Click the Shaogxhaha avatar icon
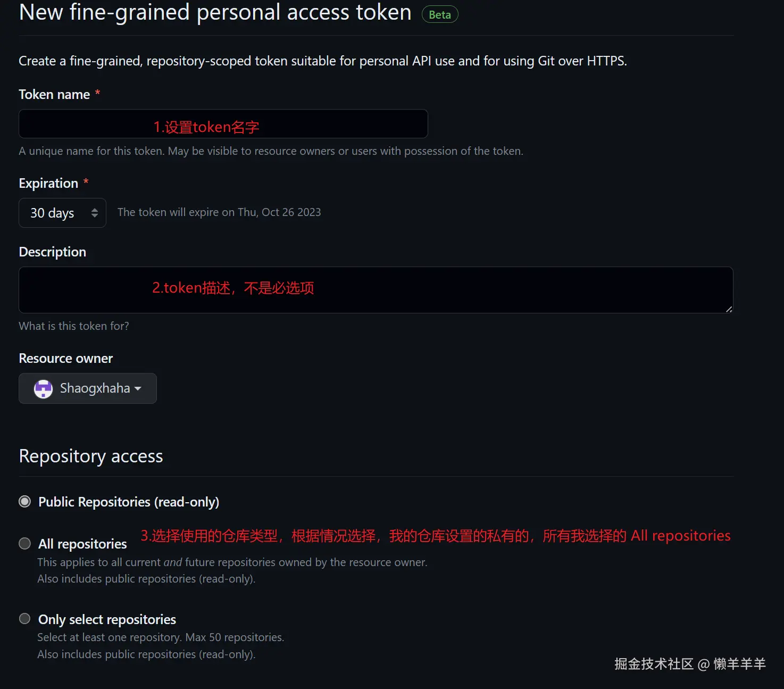 click(44, 389)
